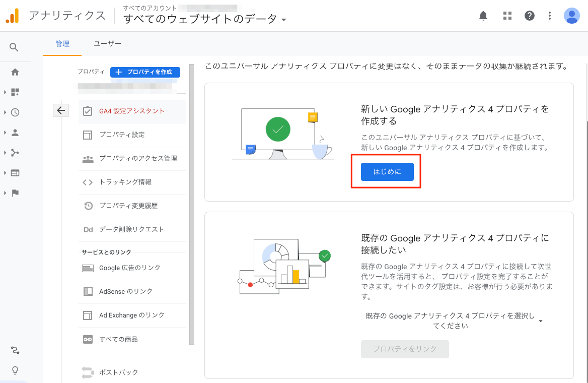The width and height of the screenshot is (588, 383).
Task: Click the GA4 設定アシスタント checklist icon
Action: (x=88, y=111)
